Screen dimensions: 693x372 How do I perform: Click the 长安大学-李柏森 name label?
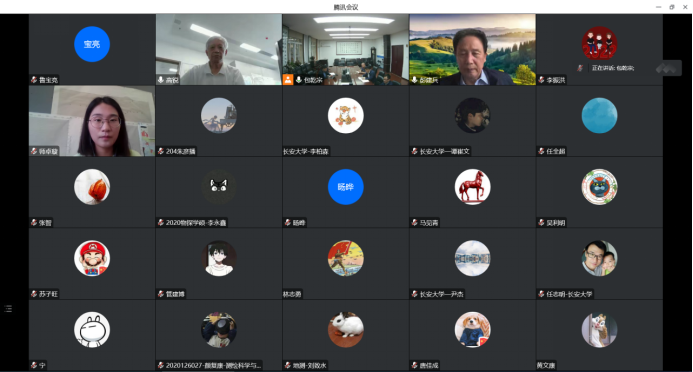[x=306, y=152]
